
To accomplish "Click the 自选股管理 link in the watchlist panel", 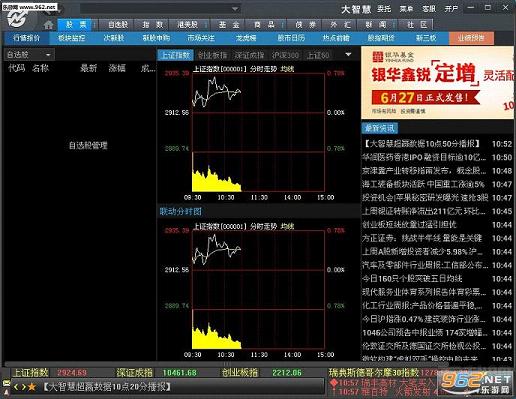I will coord(88,145).
